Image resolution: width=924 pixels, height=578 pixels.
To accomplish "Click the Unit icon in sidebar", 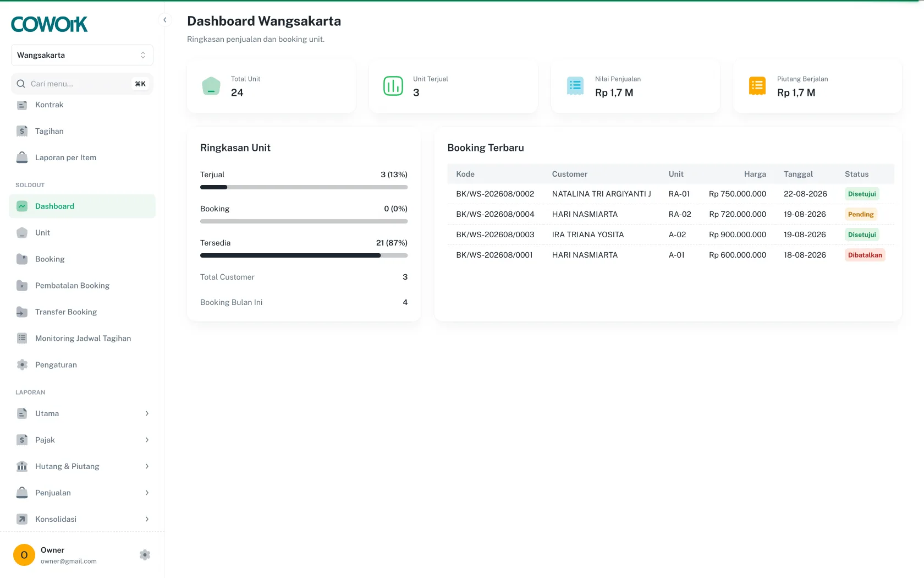I will pos(22,232).
